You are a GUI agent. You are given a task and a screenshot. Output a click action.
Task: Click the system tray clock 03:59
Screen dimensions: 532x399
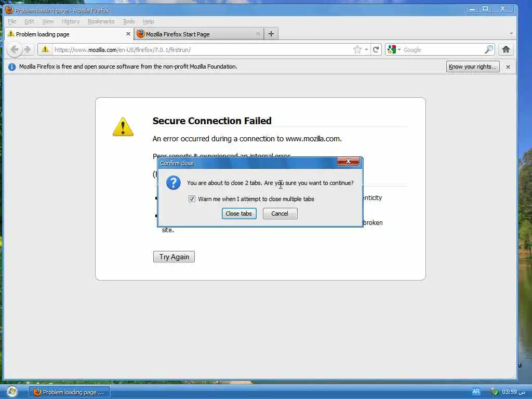[x=513, y=392]
